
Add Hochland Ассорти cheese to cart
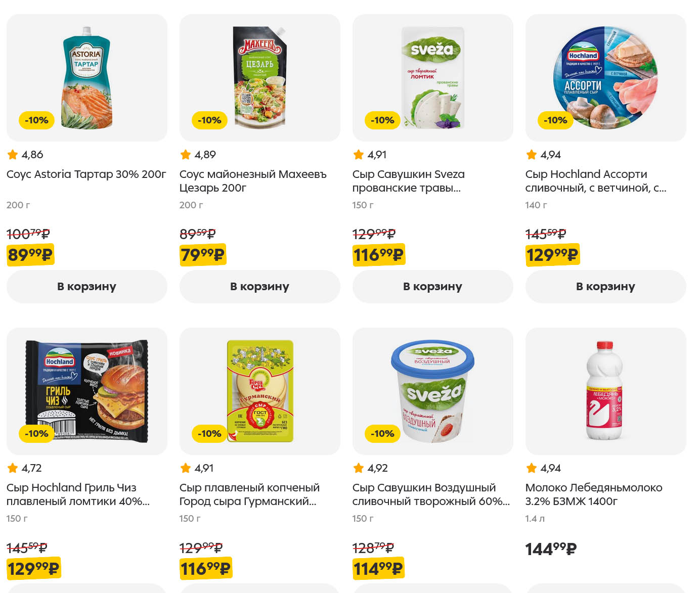pyautogui.click(x=605, y=287)
